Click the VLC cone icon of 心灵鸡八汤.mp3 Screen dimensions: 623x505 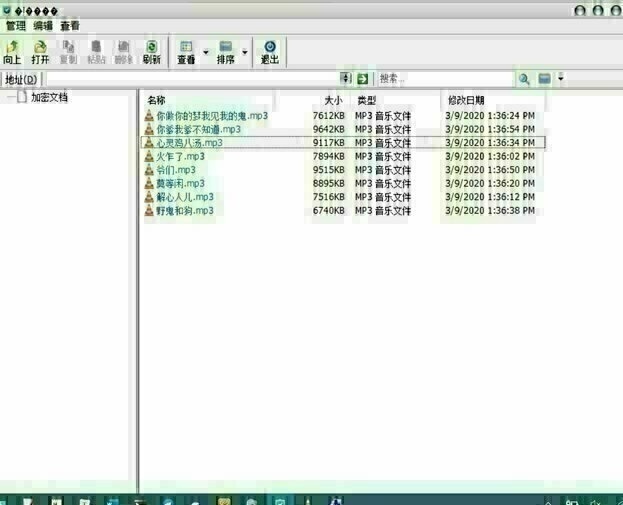click(x=149, y=143)
